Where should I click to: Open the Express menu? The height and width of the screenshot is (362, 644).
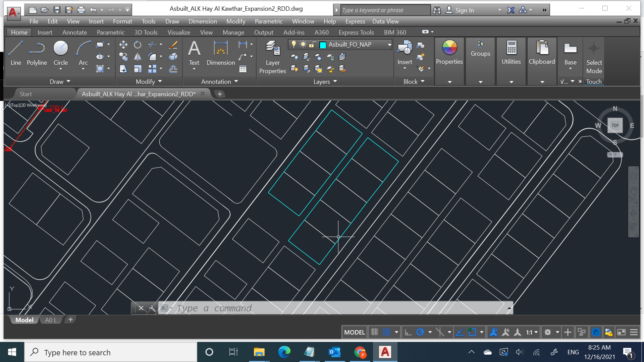(x=355, y=21)
